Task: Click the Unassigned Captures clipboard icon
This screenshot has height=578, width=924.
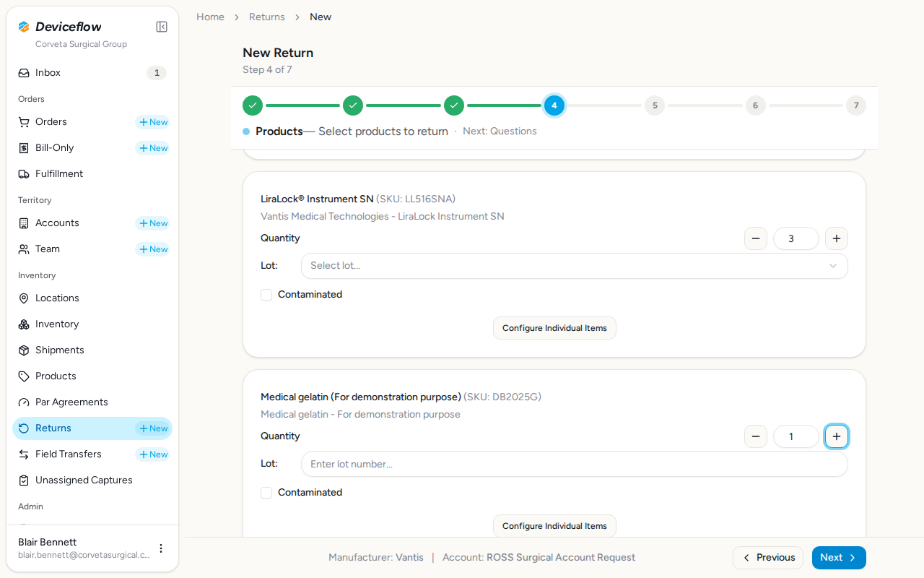Action: click(24, 480)
